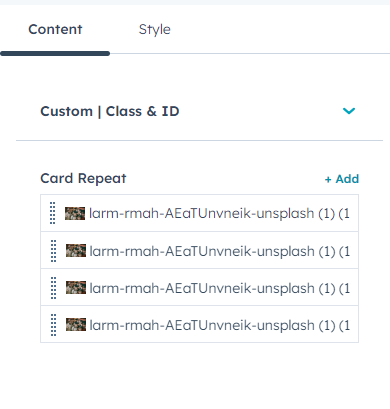
Task: Switch to the Style tab
Action: pyautogui.click(x=154, y=30)
